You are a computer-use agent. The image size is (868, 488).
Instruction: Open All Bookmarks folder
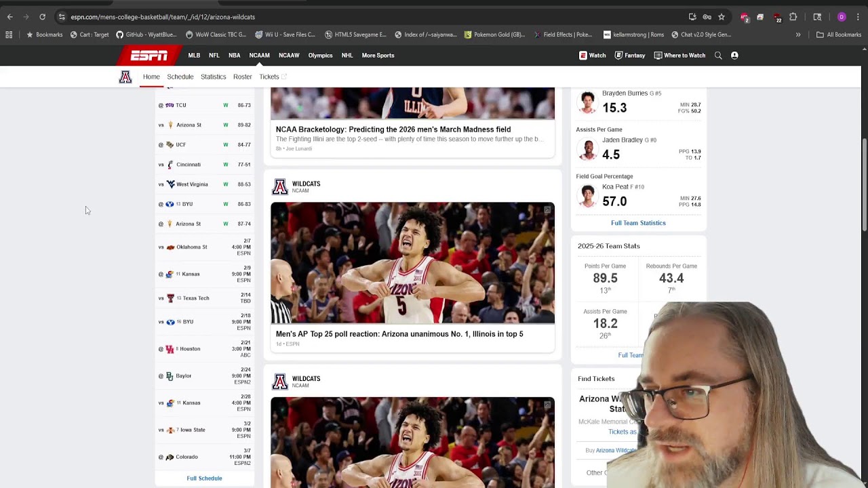[839, 35]
